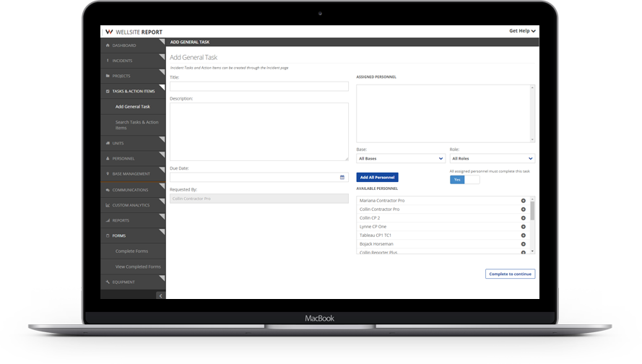Expand the Forms menu triangle
The image size is (642, 364).
pyautogui.click(x=162, y=232)
